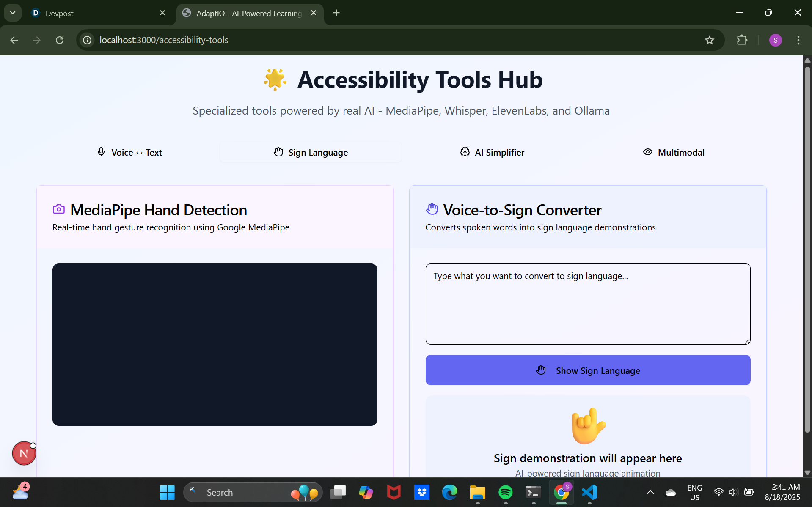Switch to the Voice ↔ Text tab
Screen dimensions: 812x507
129,152
